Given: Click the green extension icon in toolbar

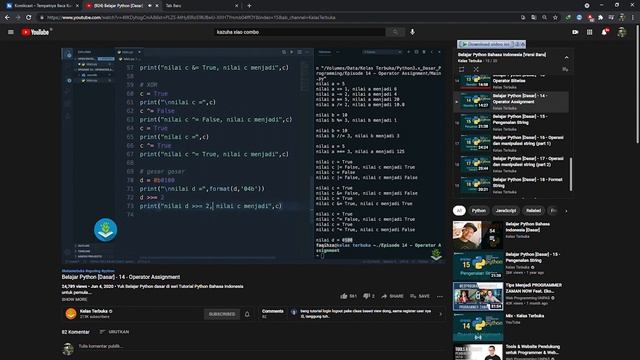Looking at the screenshot, I should (568, 18).
